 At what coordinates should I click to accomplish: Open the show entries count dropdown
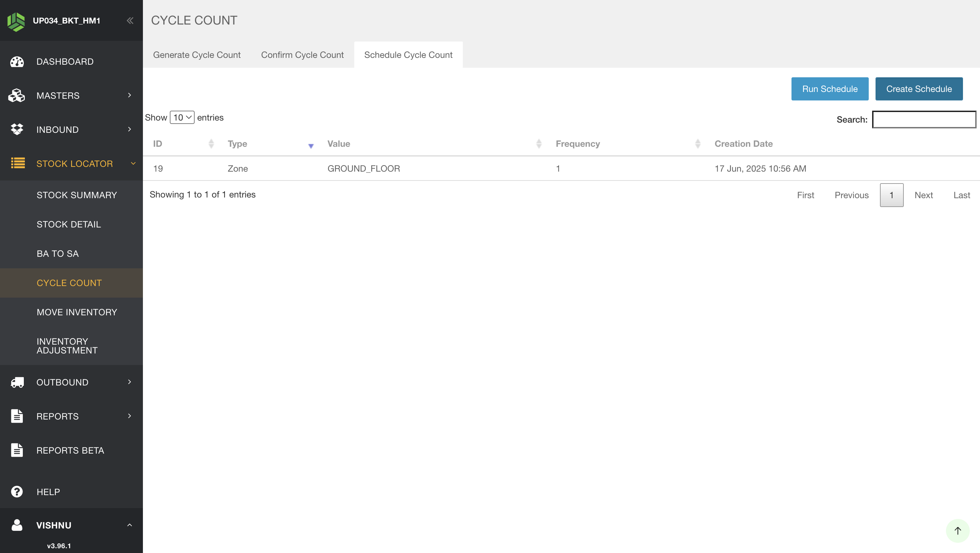(x=182, y=117)
